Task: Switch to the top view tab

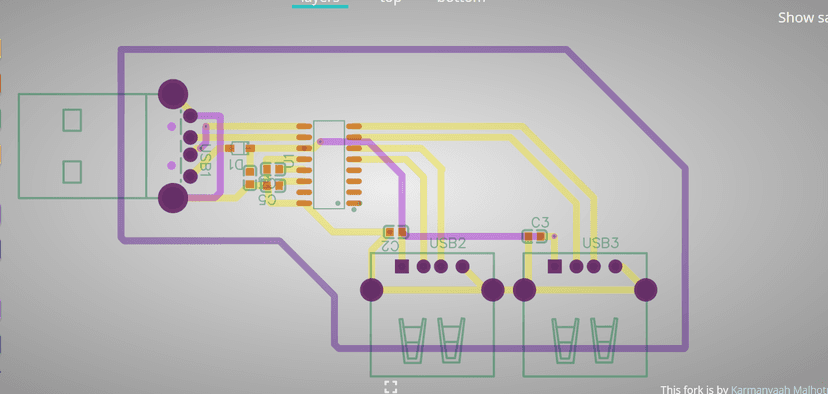Action: (391, 2)
